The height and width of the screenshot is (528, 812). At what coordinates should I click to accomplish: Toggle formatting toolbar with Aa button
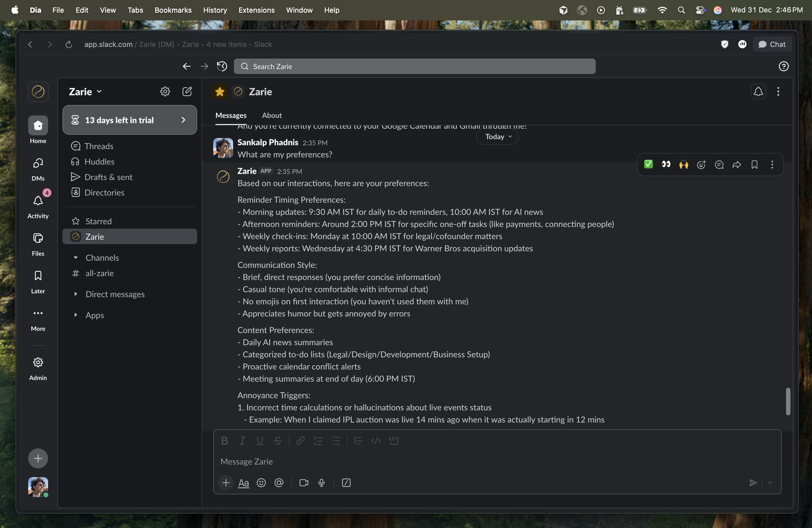coord(243,483)
